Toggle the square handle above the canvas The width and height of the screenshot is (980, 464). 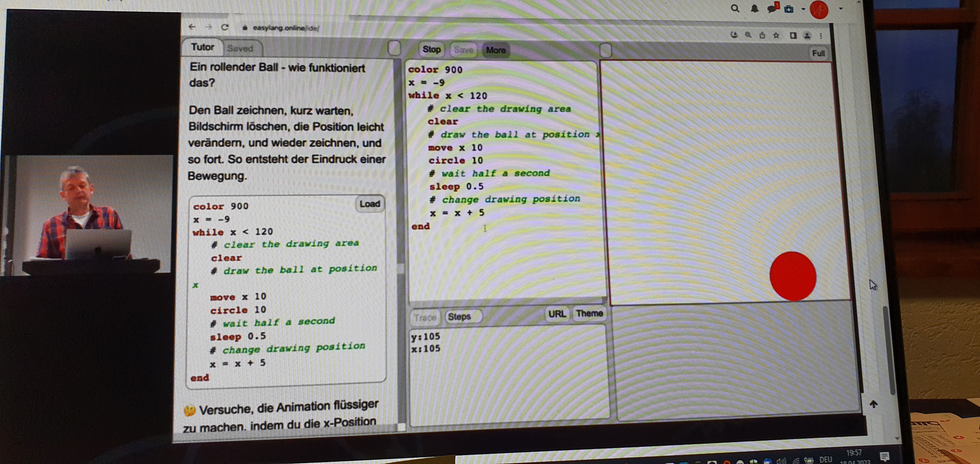tap(605, 50)
